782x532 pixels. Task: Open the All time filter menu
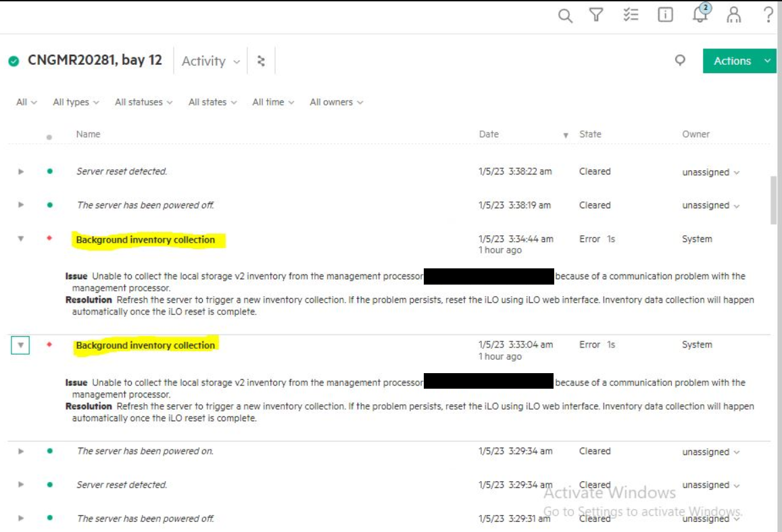tap(273, 102)
